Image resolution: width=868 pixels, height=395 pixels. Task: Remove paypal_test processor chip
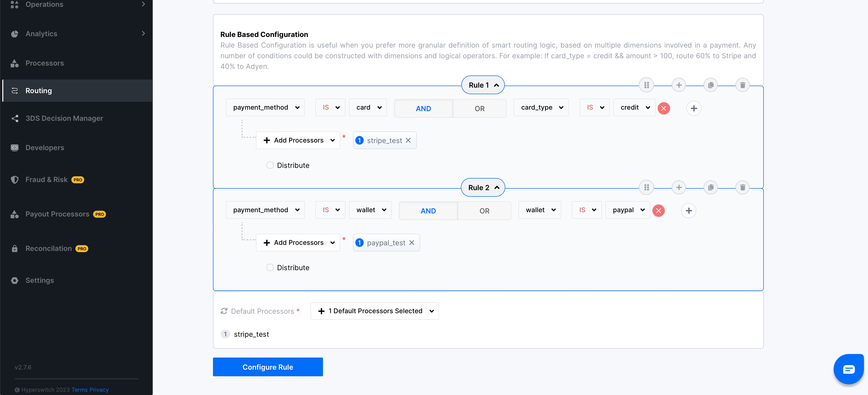tap(411, 243)
